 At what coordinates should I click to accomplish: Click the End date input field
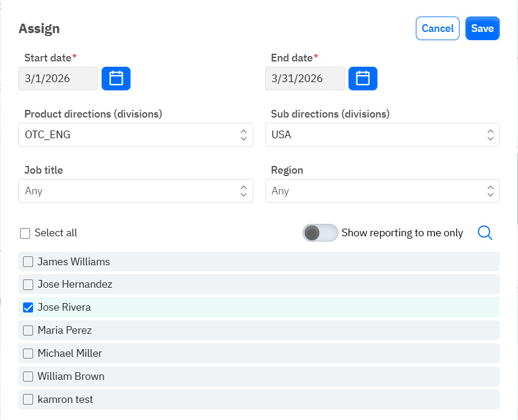(x=305, y=79)
